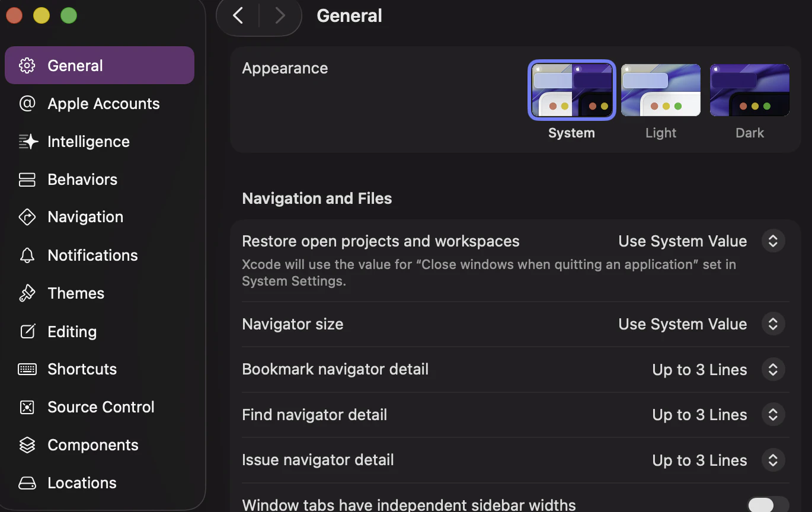Viewport: 812px width, 512px height.
Task: Switch to the Intelligence settings pane
Action: (x=100, y=141)
